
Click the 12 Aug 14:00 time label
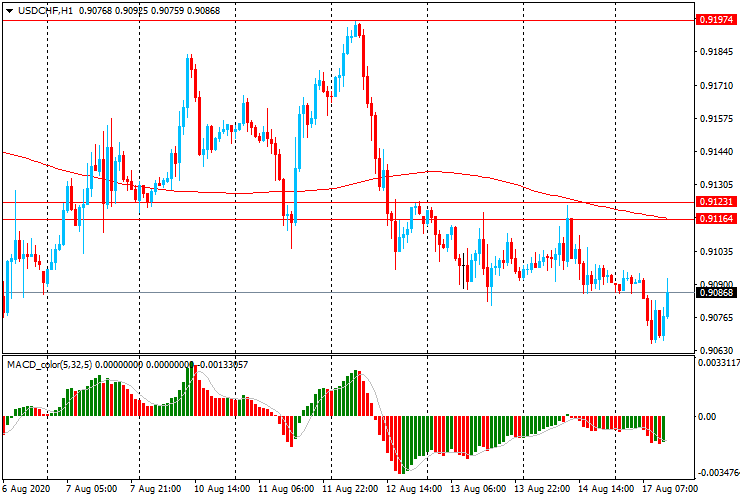click(x=416, y=490)
